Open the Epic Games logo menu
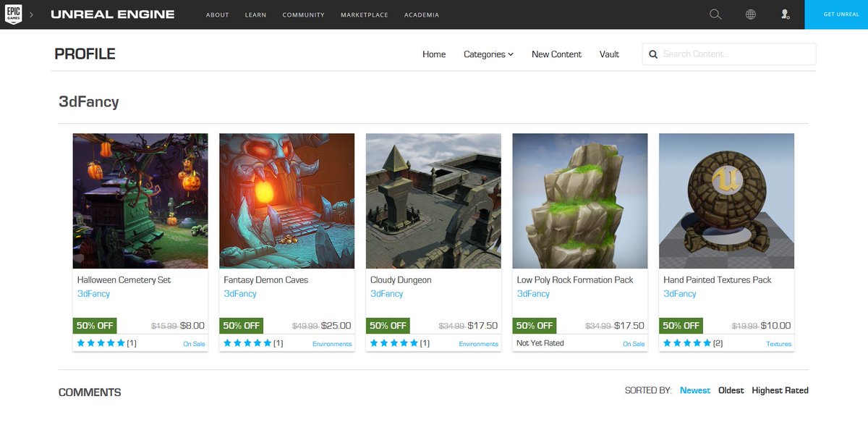The image size is (868, 425). (x=13, y=14)
